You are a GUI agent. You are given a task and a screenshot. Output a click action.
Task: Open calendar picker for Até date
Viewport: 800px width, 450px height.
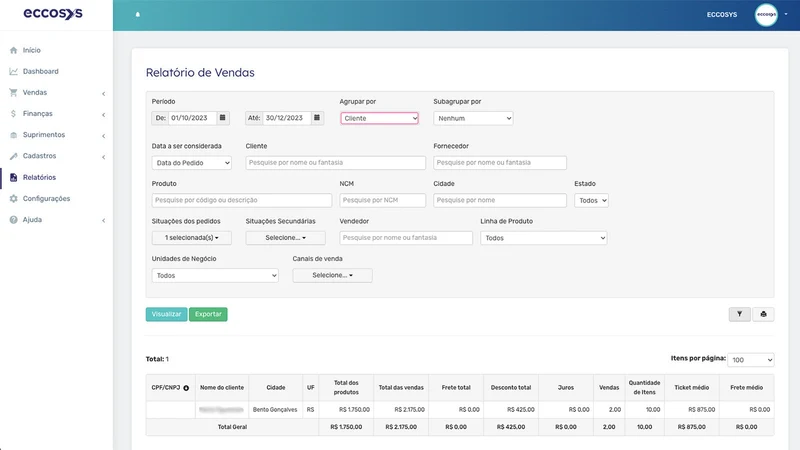tap(317, 118)
